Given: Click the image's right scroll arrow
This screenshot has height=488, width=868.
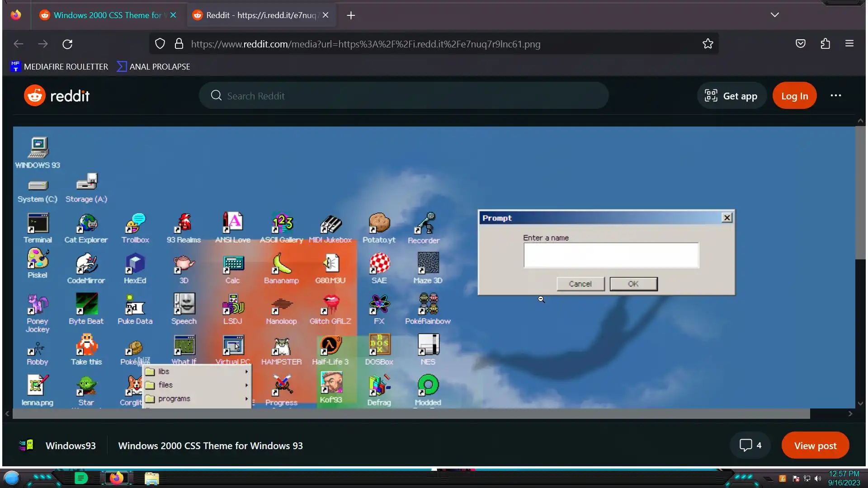Looking at the screenshot, I should pyautogui.click(x=850, y=413).
